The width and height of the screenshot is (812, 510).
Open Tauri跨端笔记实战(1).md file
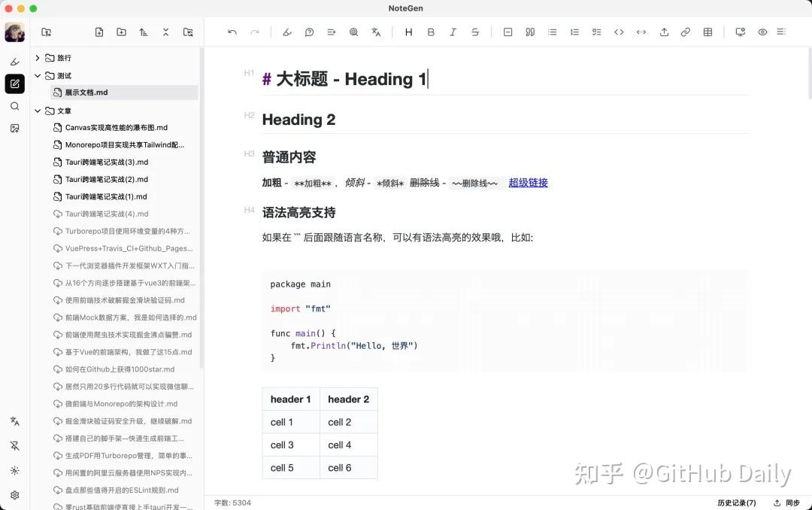tap(106, 196)
